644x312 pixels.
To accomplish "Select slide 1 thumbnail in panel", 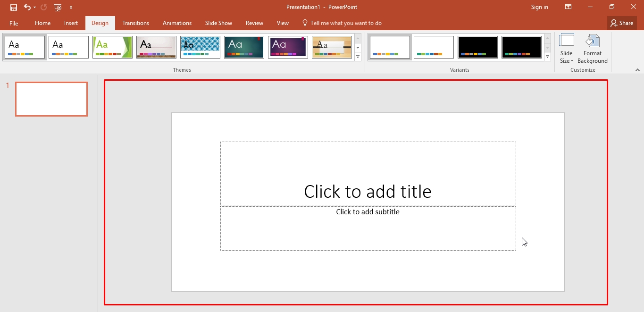I will [x=51, y=99].
